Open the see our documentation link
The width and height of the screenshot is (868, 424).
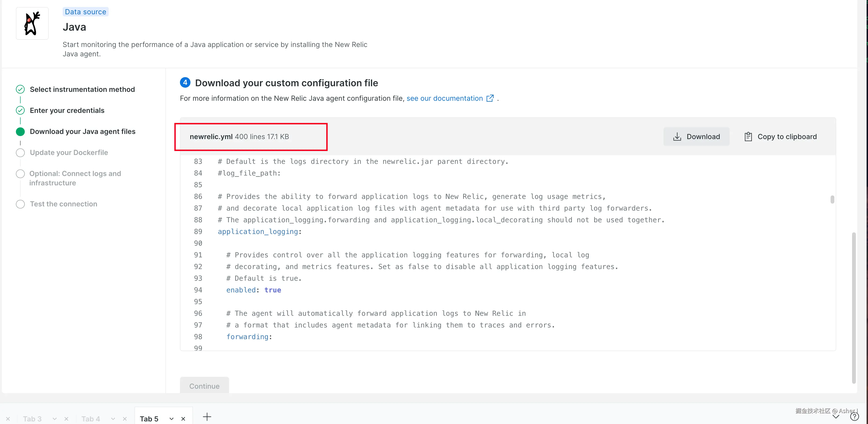pos(445,98)
